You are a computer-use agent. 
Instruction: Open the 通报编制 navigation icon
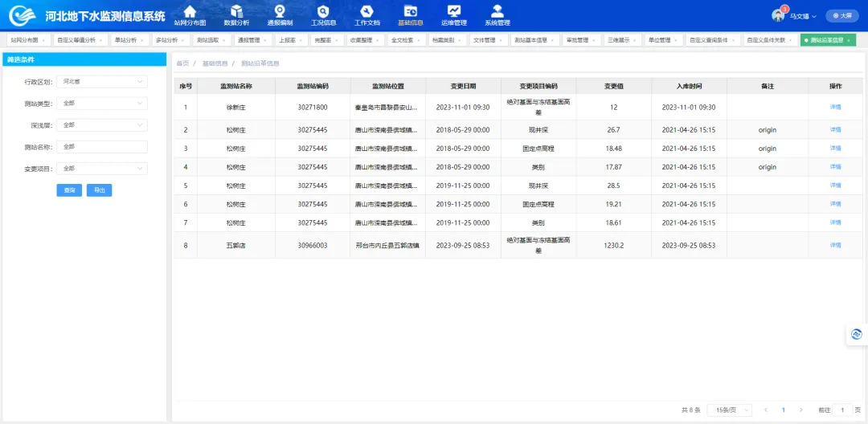tap(280, 14)
